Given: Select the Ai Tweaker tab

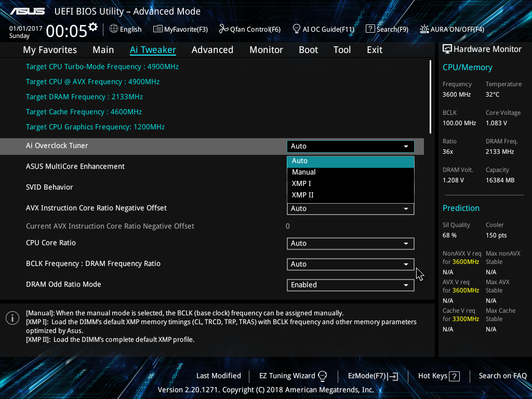Looking at the screenshot, I should click(153, 50).
